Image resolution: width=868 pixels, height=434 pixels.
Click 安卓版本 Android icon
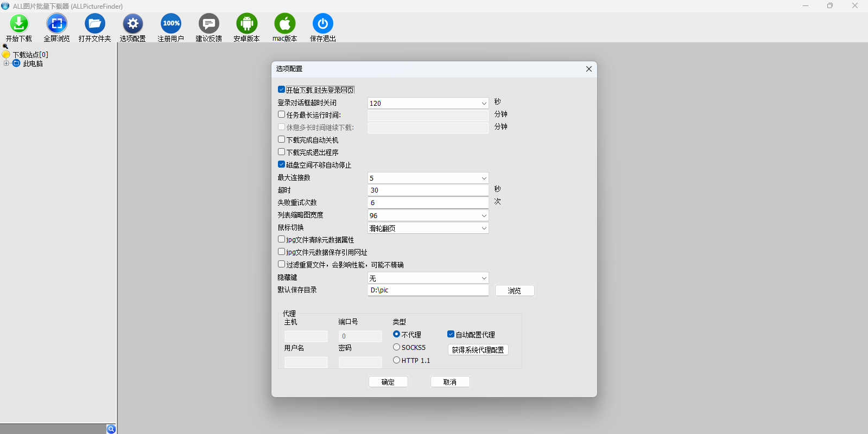(x=247, y=23)
